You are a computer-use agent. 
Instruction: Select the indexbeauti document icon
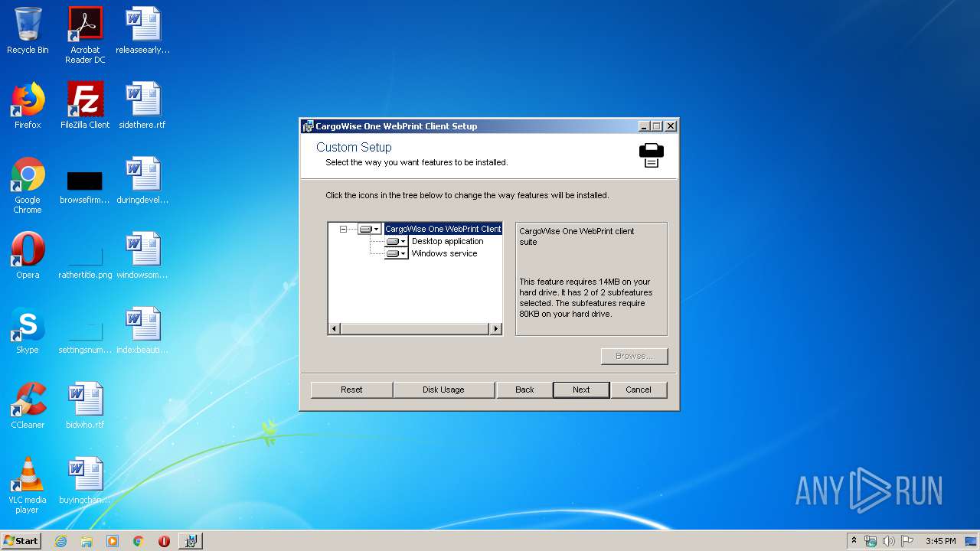142,331
